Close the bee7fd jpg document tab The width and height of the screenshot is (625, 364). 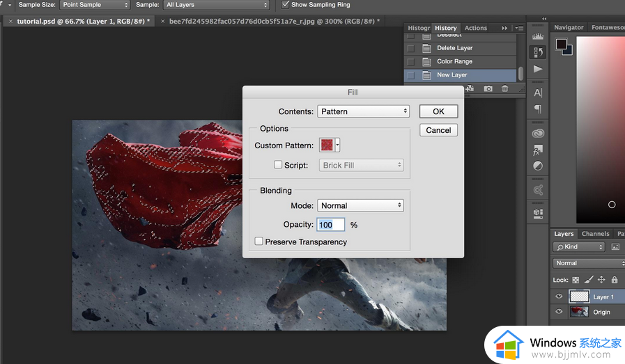click(x=162, y=21)
